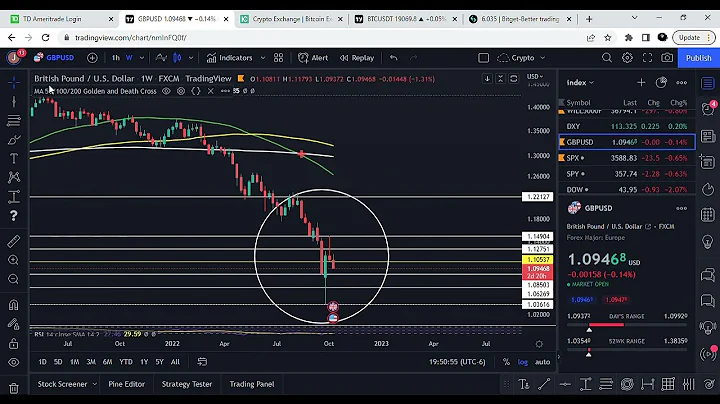Click the undo arrow

[394, 58]
